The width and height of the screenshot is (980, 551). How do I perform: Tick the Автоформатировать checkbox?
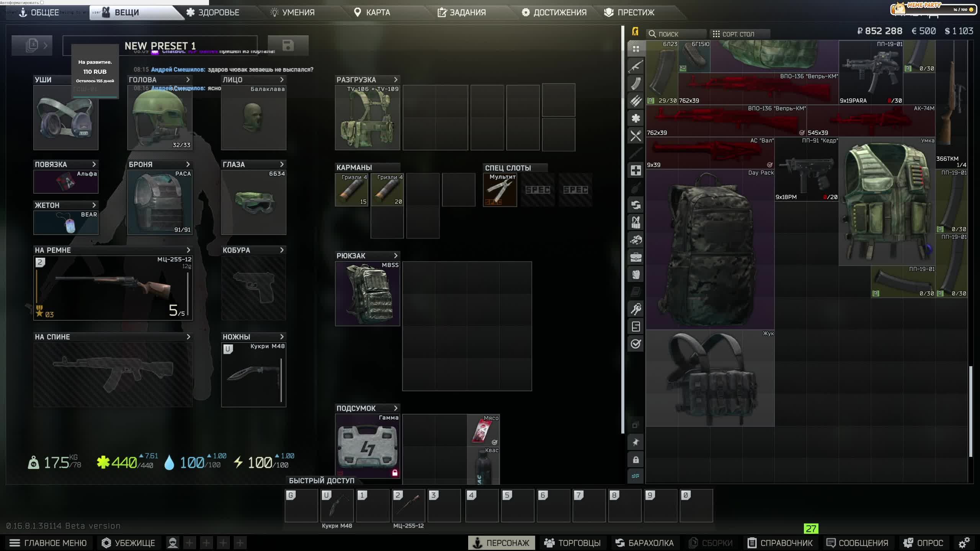pos(42,2)
